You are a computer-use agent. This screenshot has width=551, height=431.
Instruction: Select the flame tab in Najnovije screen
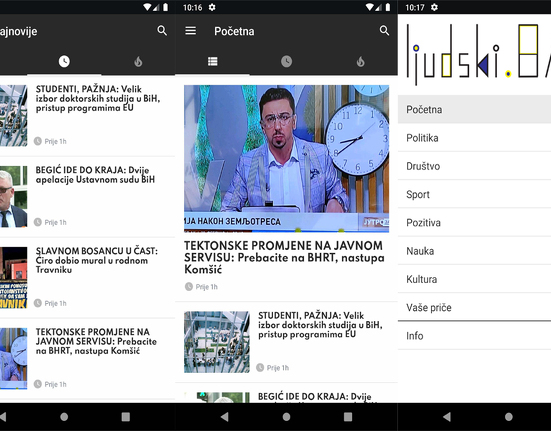(138, 61)
